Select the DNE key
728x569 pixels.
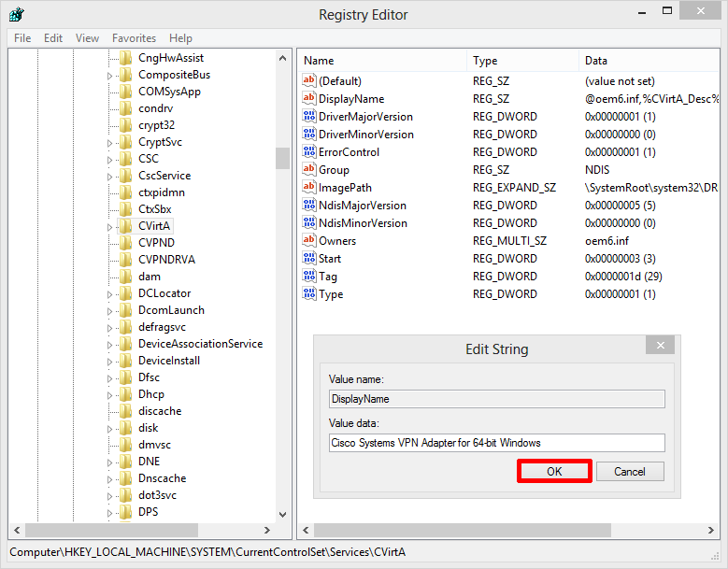click(x=149, y=462)
